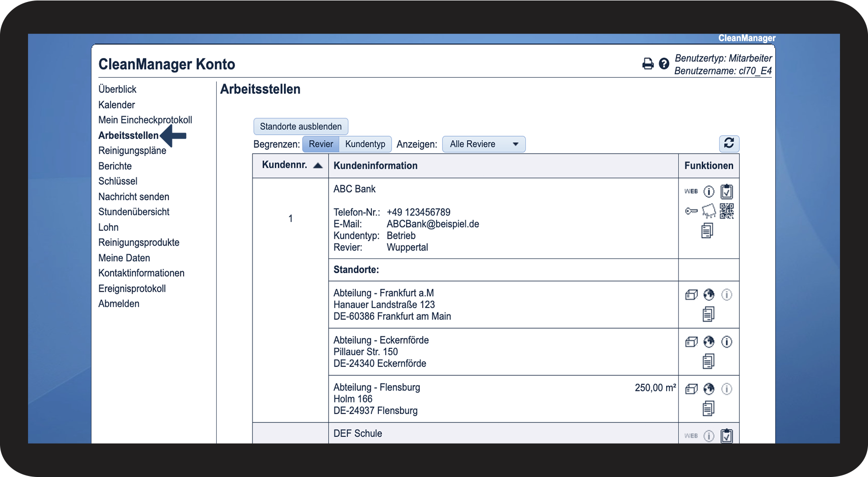Switch the filter to Kundentyp
The width and height of the screenshot is (868, 477).
coord(365,144)
